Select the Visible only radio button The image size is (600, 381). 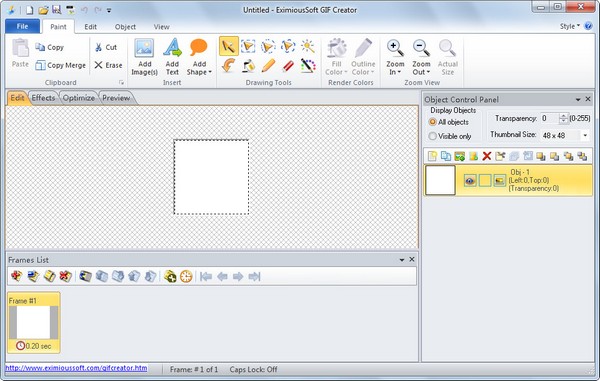click(432, 136)
